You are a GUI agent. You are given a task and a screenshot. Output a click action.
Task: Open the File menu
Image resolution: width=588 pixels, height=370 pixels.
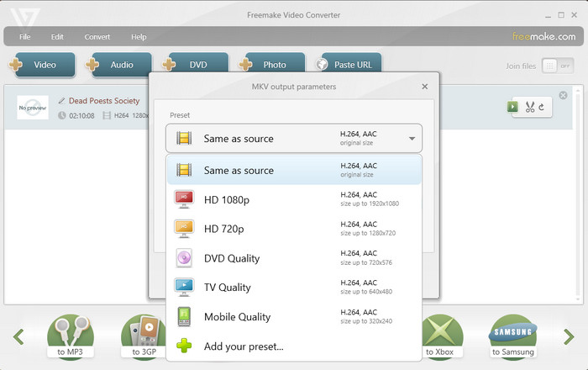(24, 37)
